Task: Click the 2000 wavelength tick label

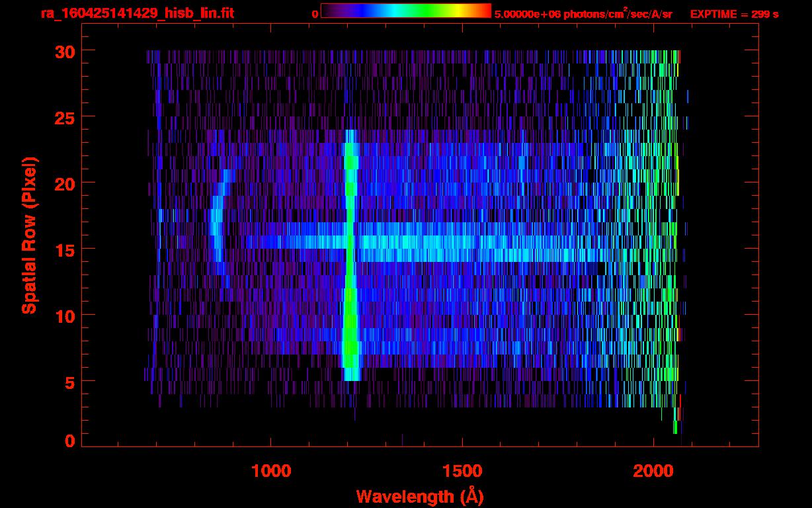Action: click(653, 471)
